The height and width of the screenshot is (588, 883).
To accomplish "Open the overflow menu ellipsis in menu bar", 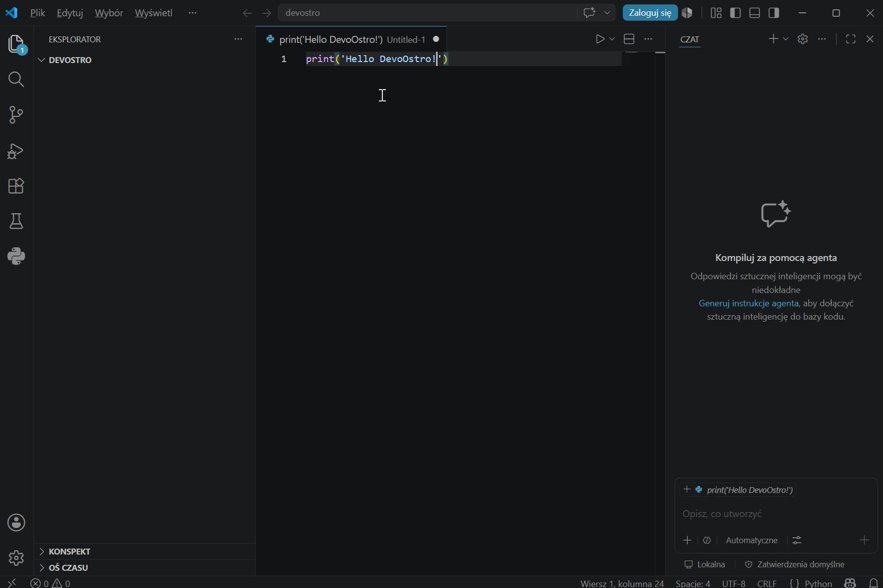I will point(192,13).
